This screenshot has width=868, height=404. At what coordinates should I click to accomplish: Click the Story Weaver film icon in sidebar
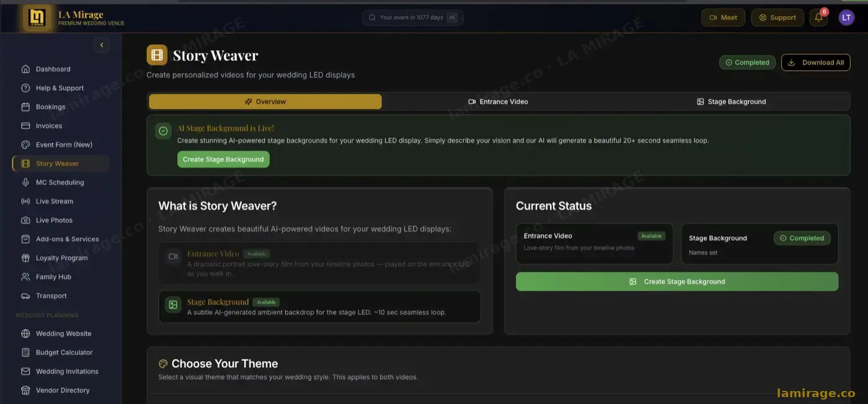click(25, 164)
